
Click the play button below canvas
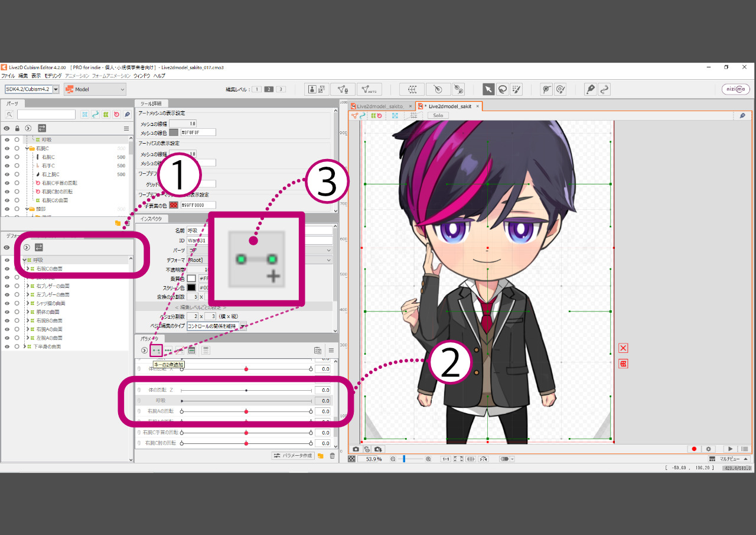(x=731, y=449)
